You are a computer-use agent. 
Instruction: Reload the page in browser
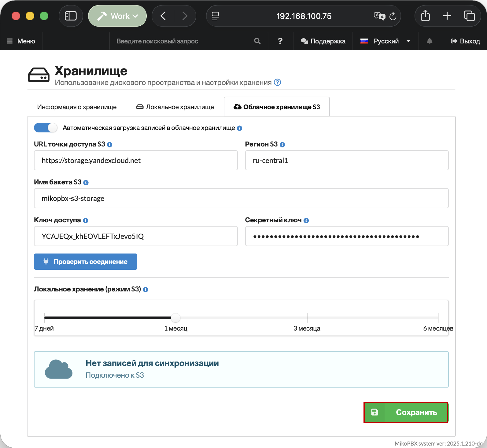coord(393,16)
